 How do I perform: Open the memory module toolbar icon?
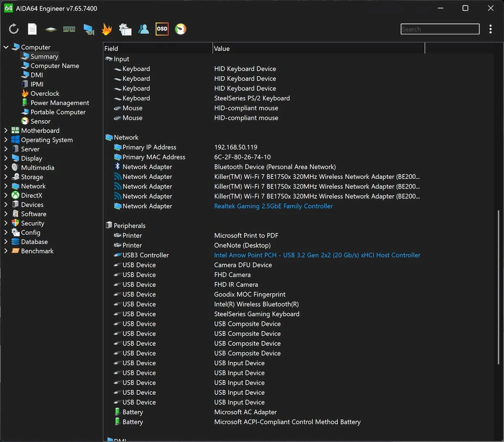coord(69,29)
